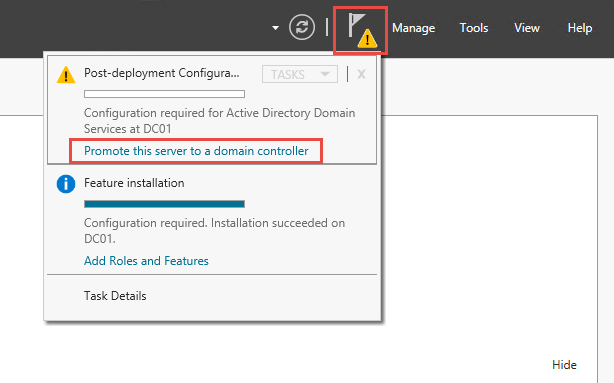Screen dimensions: 614x383
Task: Click the blue info icon for Feature installation
Action: [x=66, y=184]
